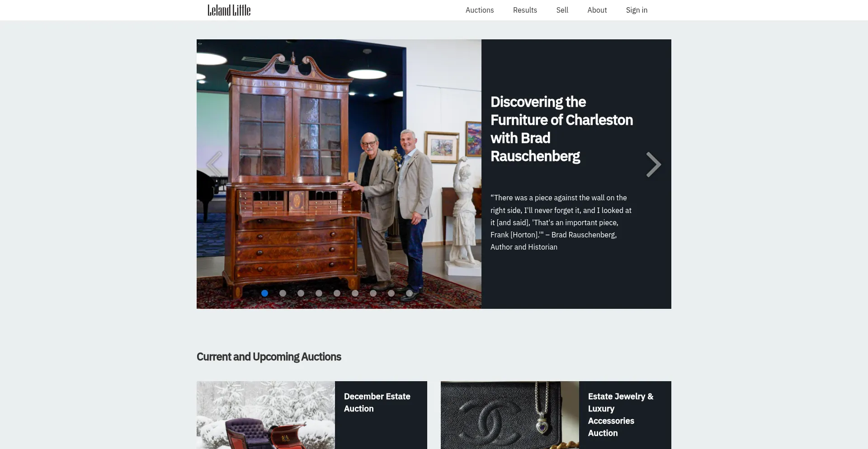The width and height of the screenshot is (868, 449).
Task: Select the second carousel dot indicator
Action: coord(283,293)
